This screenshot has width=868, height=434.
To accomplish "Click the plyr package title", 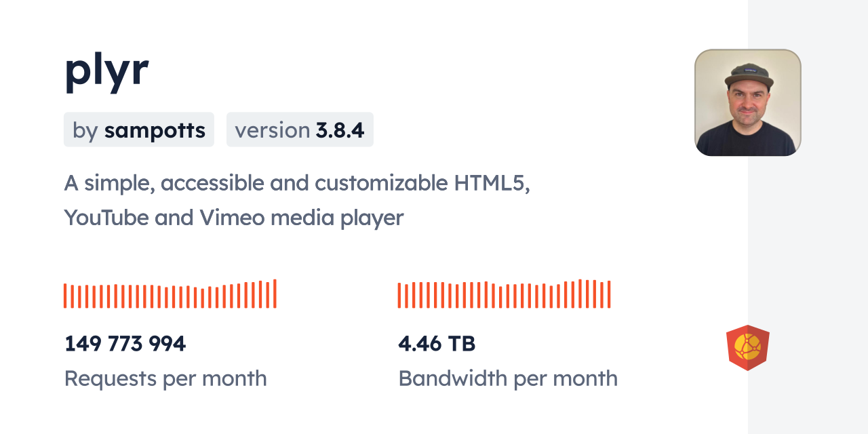I will [x=106, y=70].
